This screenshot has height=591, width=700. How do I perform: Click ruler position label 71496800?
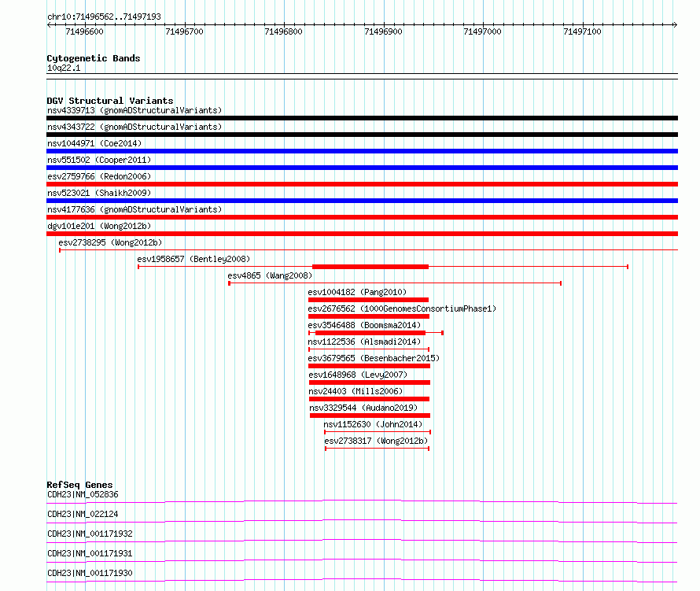[x=283, y=31]
